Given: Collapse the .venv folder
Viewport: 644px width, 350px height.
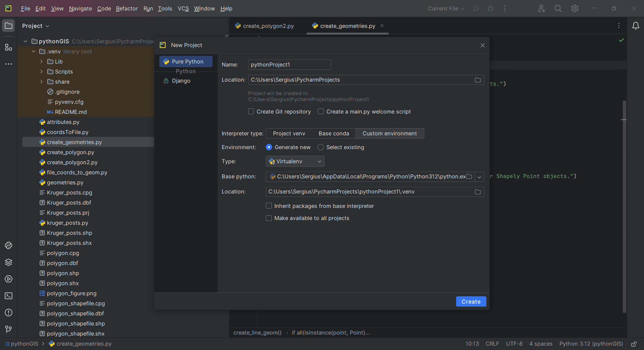Looking at the screenshot, I should click(34, 51).
